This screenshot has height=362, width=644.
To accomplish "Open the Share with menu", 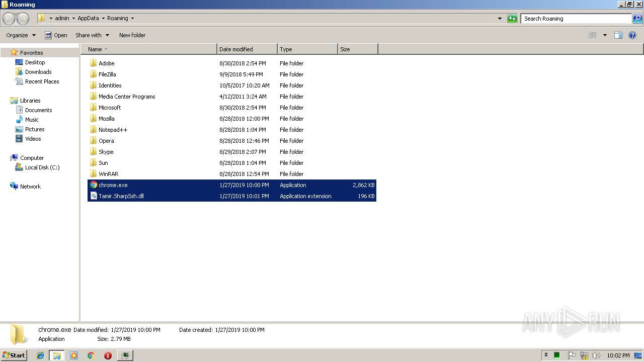I will 92,35.
